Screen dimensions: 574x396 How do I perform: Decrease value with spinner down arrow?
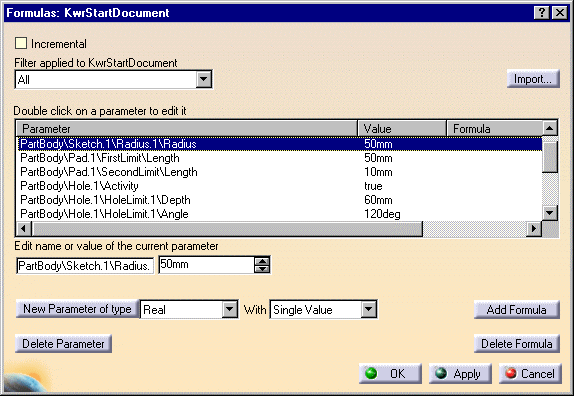coord(262,269)
